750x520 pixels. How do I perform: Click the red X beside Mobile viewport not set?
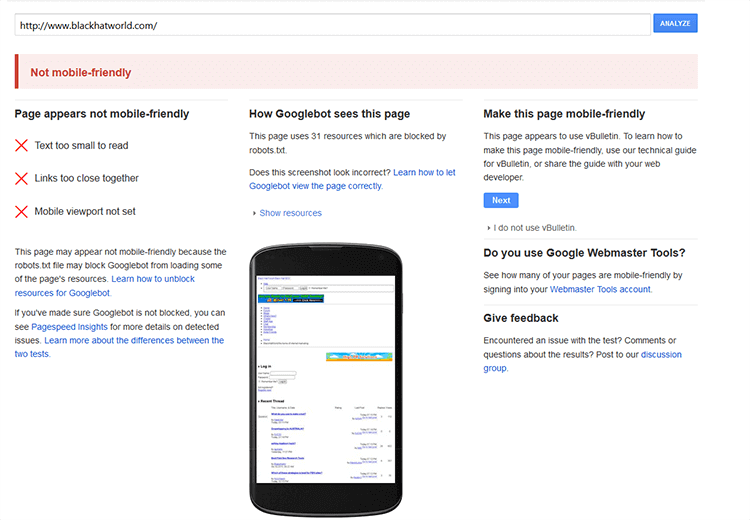coord(21,212)
